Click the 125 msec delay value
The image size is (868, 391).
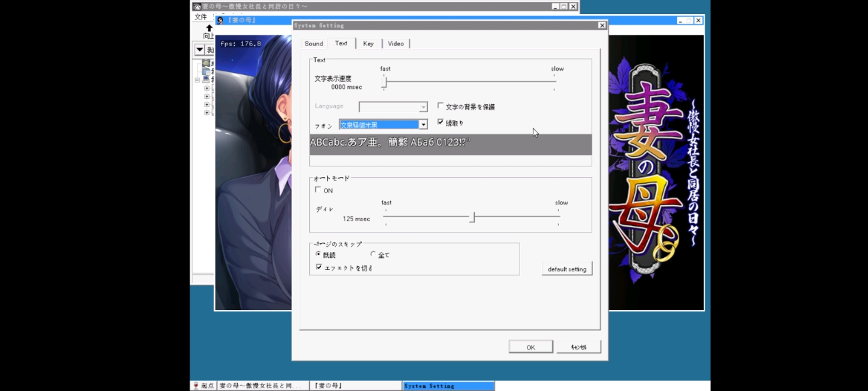click(x=357, y=219)
